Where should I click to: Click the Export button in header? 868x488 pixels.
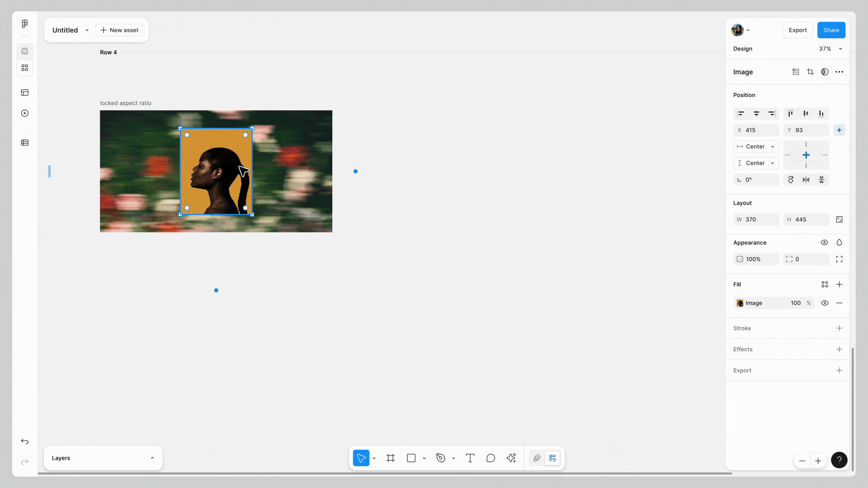[797, 30]
